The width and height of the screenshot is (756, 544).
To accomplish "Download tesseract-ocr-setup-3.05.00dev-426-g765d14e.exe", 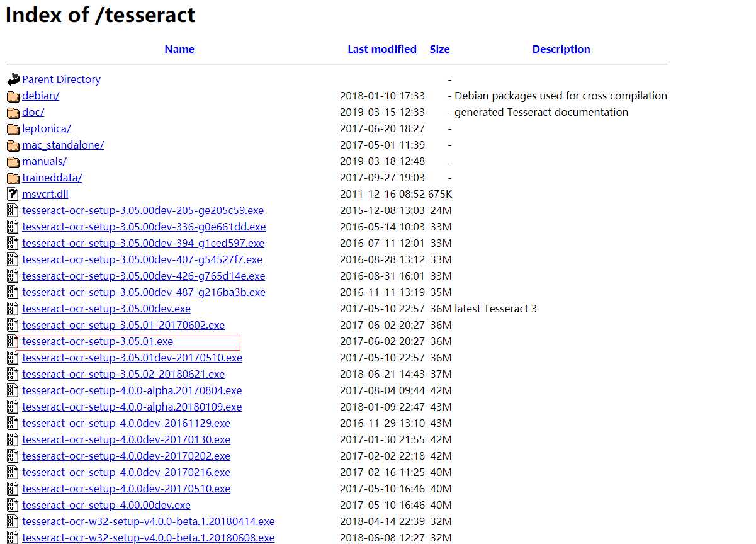I will pyautogui.click(x=144, y=276).
